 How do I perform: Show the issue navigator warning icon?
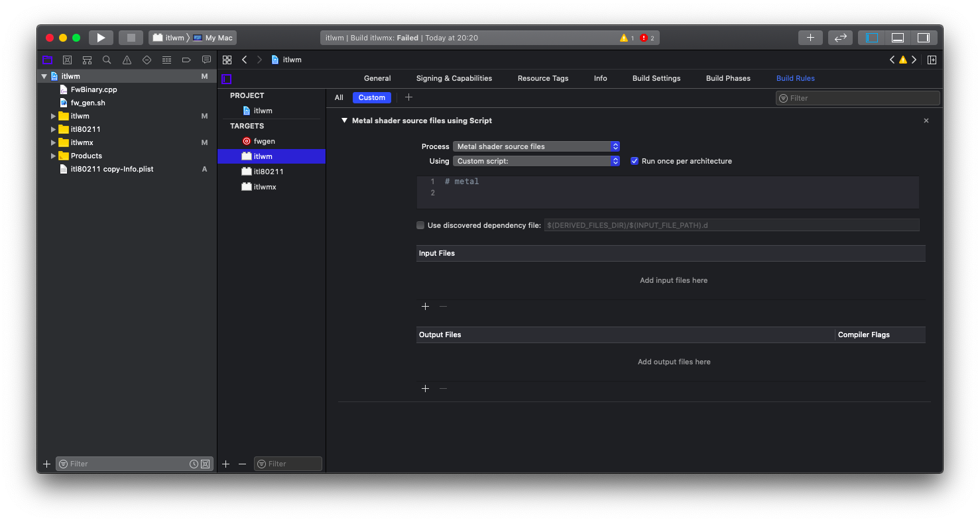[x=127, y=60]
